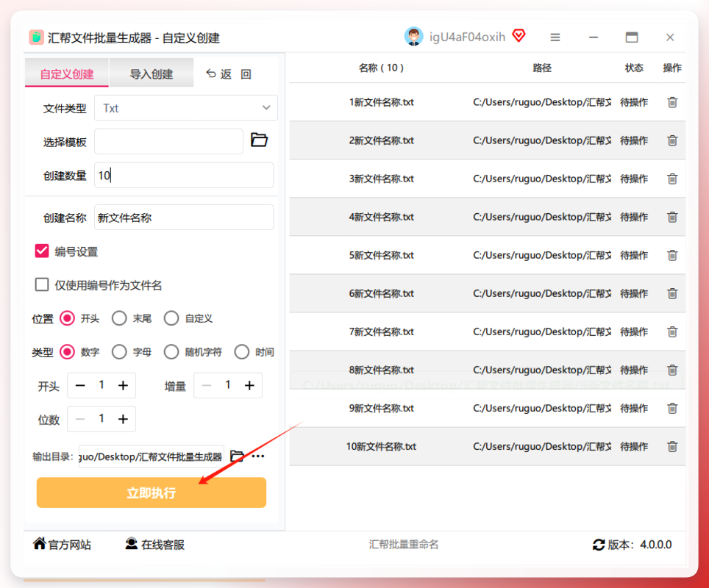
Task: Delete the 7新文件名称.txt row
Action: pos(672,332)
